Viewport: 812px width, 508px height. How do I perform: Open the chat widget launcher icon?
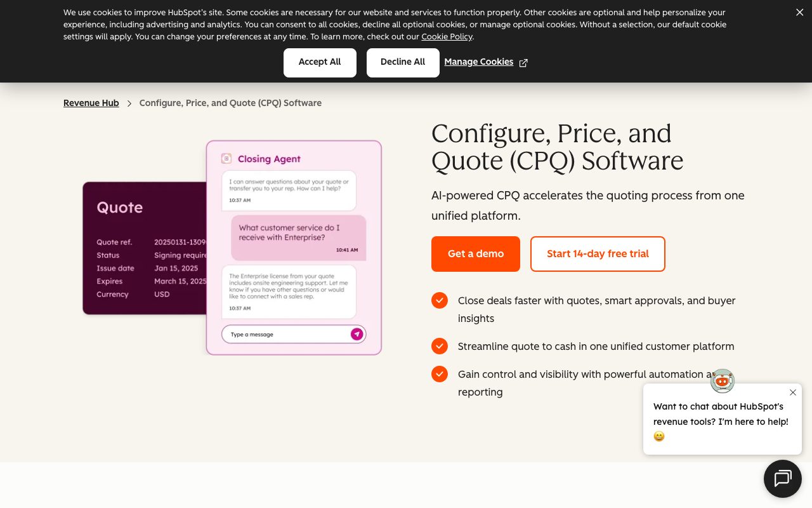click(783, 479)
